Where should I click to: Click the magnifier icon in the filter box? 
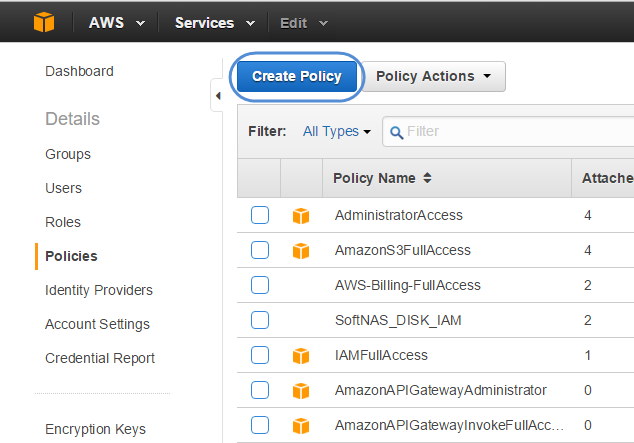pyautogui.click(x=396, y=132)
